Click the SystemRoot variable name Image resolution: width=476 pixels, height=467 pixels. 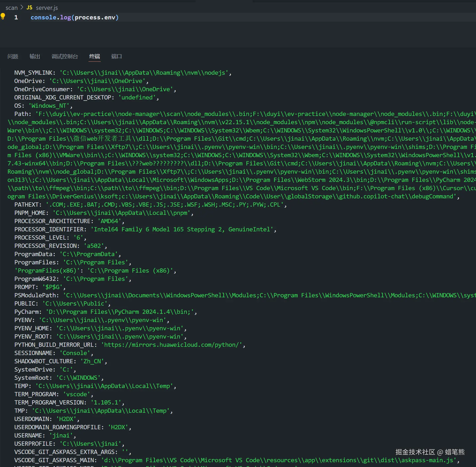31,378
